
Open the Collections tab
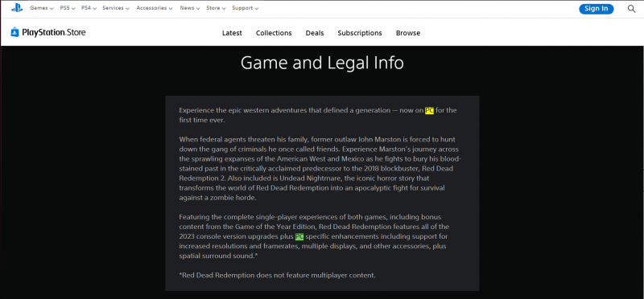click(274, 33)
